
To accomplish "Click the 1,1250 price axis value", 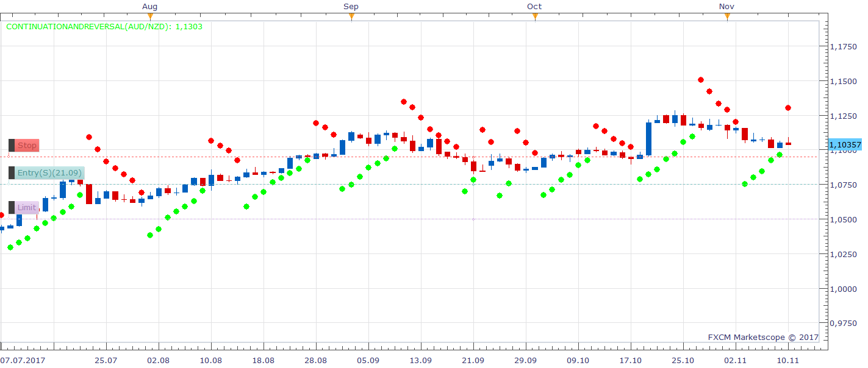I will tap(842, 116).
